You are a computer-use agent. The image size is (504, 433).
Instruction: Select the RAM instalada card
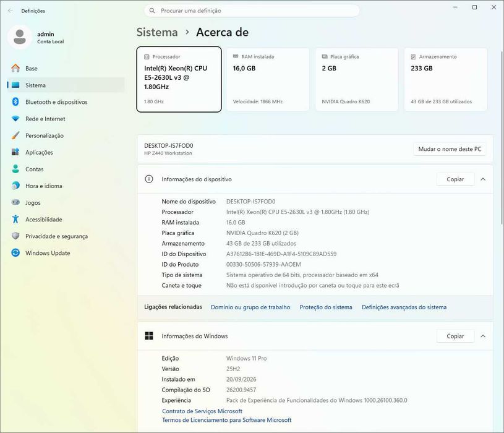268,79
